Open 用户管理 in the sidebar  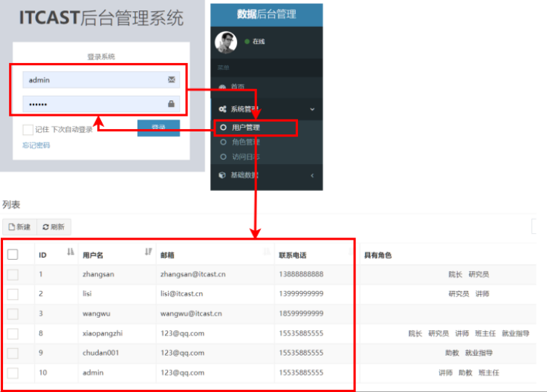(x=246, y=128)
